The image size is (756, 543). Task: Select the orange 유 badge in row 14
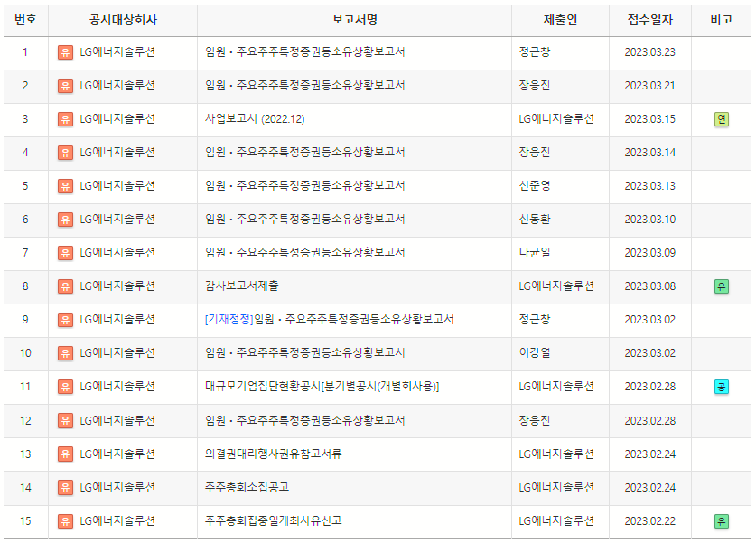(x=65, y=488)
